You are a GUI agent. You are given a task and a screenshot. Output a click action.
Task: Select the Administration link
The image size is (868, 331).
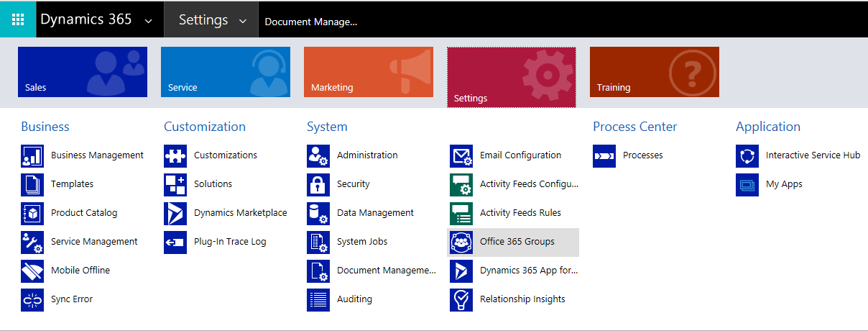(367, 155)
